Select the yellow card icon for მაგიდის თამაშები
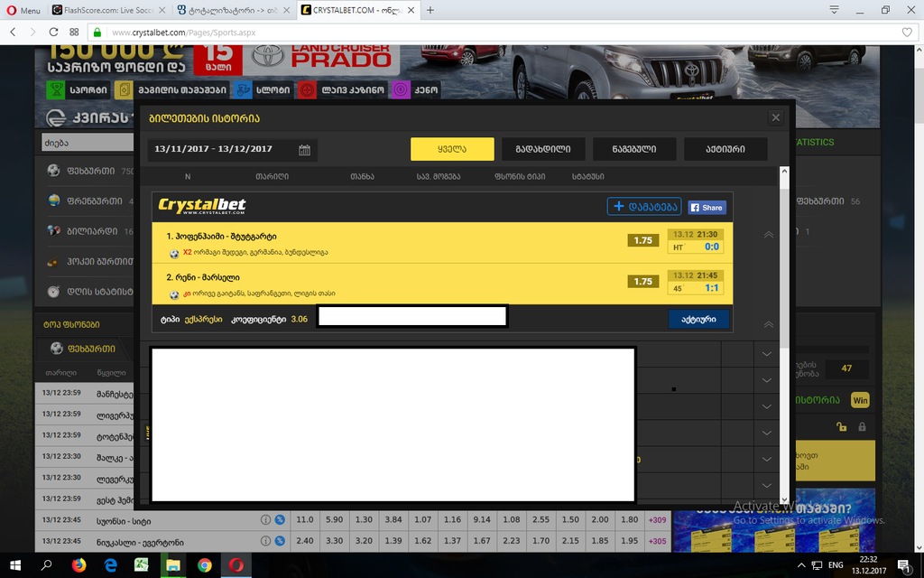Viewport: 924px width, 578px height. click(x=124, y=89)
